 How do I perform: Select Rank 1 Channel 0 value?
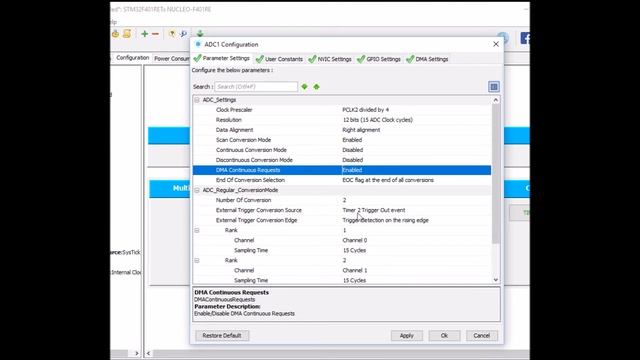(x=354, y=240)
